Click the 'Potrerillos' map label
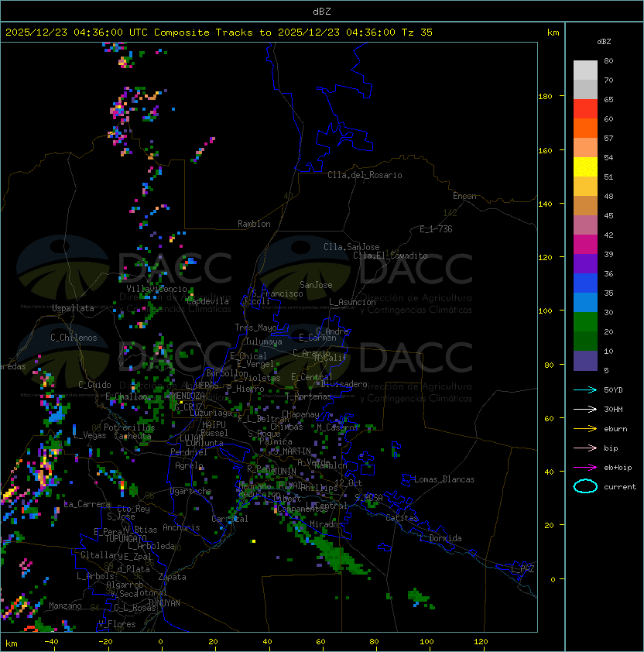This screenshot has width=644, height=652. [129, 427]
